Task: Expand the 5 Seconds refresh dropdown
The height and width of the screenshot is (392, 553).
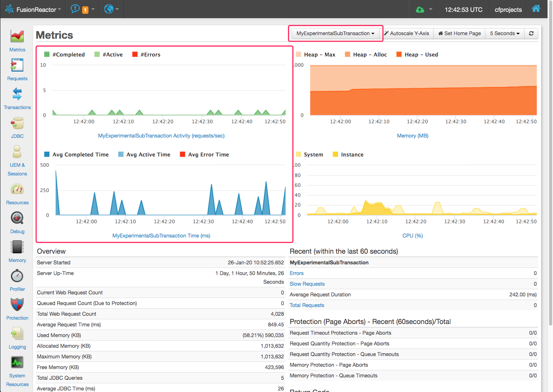Action: pyautogui.click(x=504, y=34)
